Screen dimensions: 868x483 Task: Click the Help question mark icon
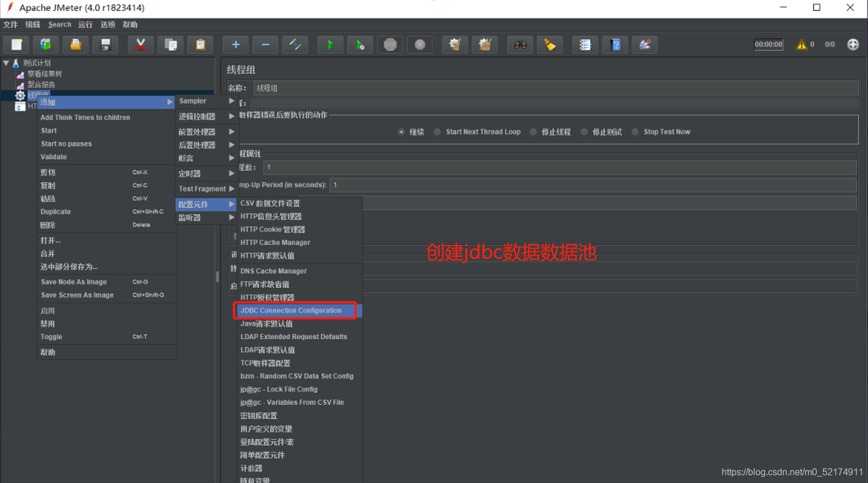[615, 45]
